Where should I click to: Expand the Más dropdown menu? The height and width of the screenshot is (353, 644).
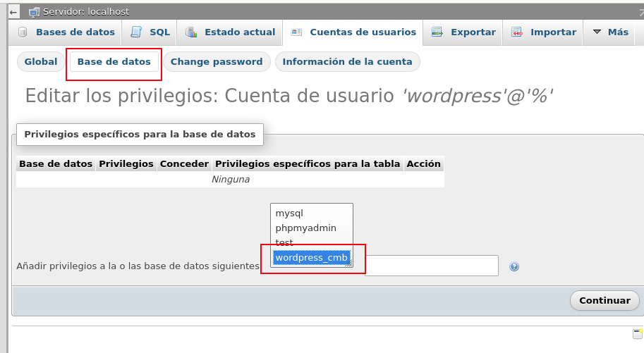610,32
